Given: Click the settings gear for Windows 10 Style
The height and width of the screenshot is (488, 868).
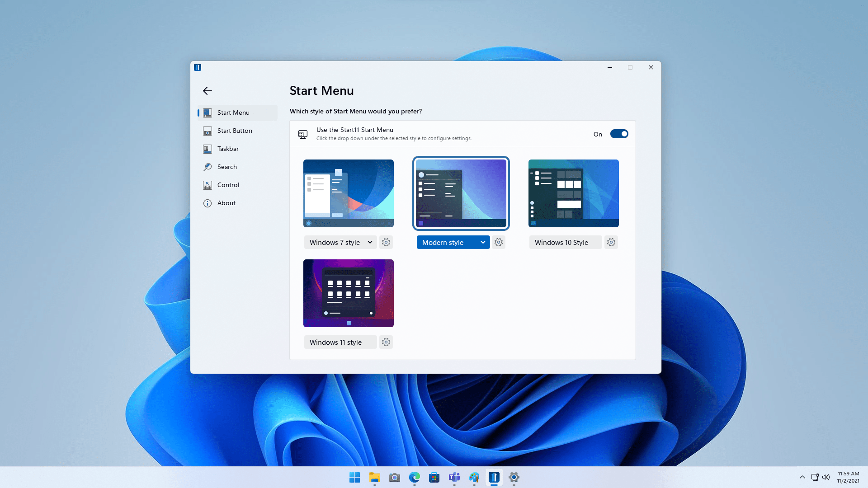Looking at the screenshot, I should 611,242.
